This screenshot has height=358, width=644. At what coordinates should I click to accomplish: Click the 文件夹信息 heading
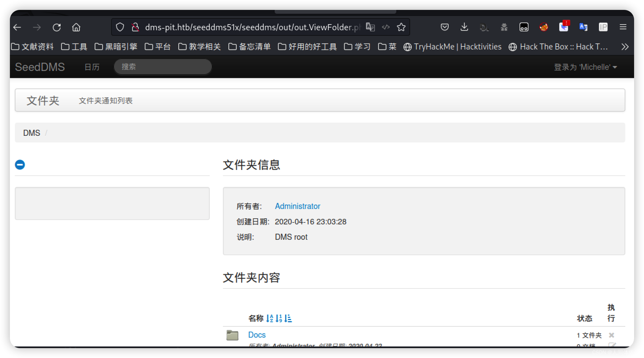tap(251, 165)
